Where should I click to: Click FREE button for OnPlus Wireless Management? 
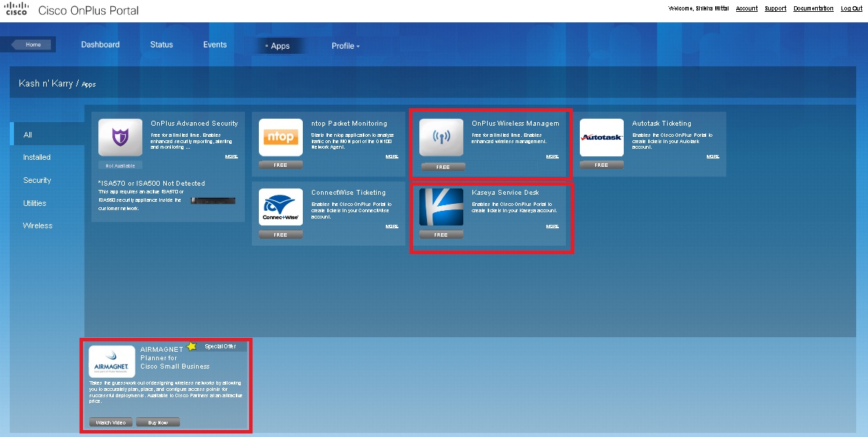[x=442, y=167]
